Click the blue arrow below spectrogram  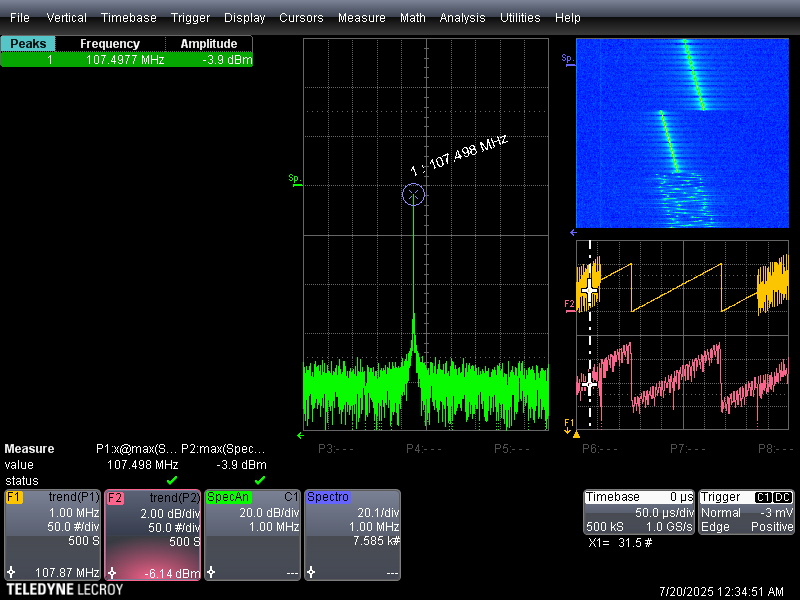[x=573, y=233]
